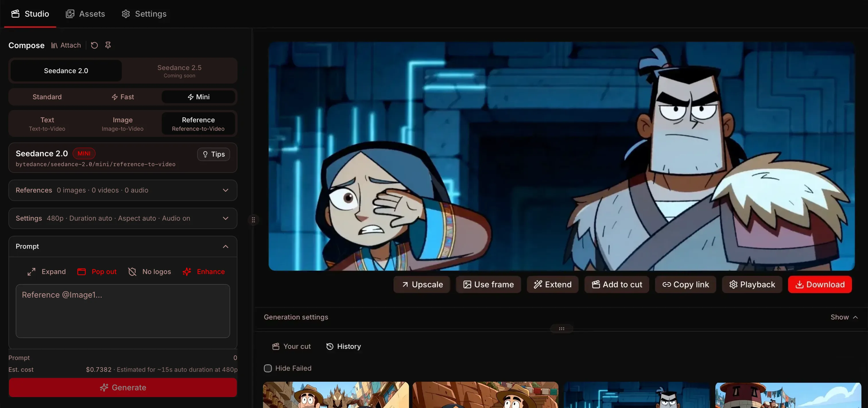Click the Reference @Image1 prompt field
The image size is (868, 408).
123,311
